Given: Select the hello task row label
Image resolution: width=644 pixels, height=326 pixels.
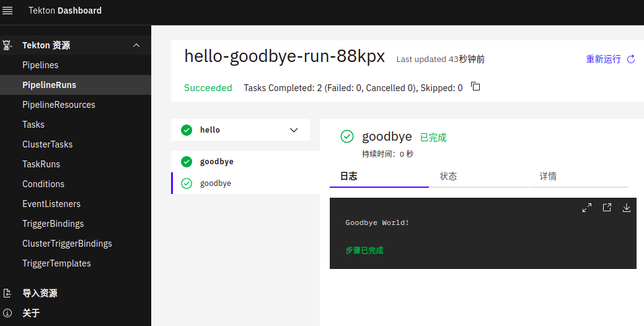Looking at the screenshot, I should coord(210,130).
